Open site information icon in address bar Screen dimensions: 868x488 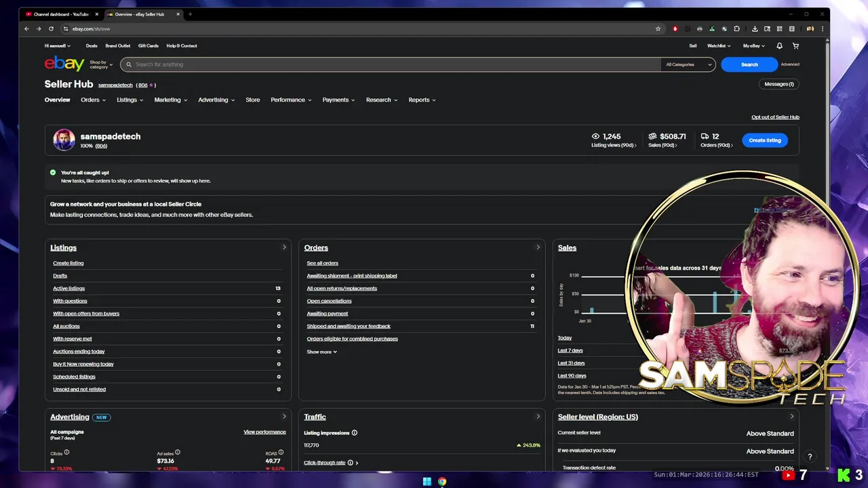[66, 28]
